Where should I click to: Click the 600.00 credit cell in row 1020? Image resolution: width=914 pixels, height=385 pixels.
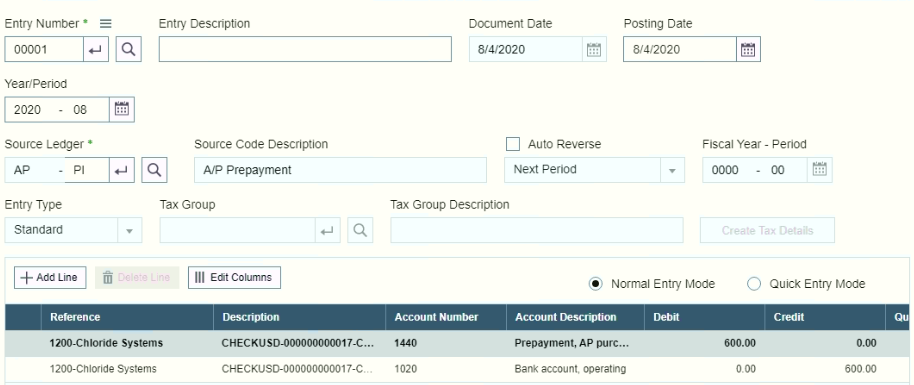click(x=825, y=369)
